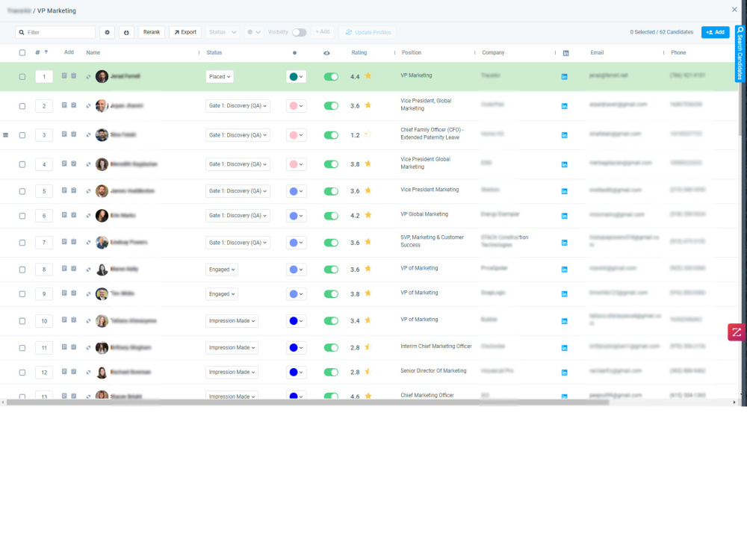
Task: Turn off visibility toggle for row 6
Action: click(331, 216)
